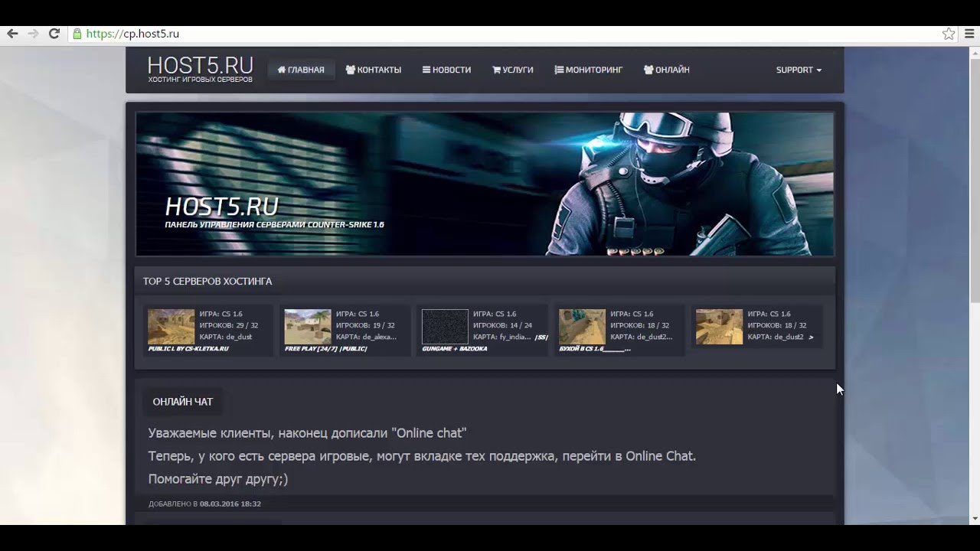This screenshot has width=980, height=551.
Task: Open the КОНТАКТЫ menu item
Action: (373, 70)
